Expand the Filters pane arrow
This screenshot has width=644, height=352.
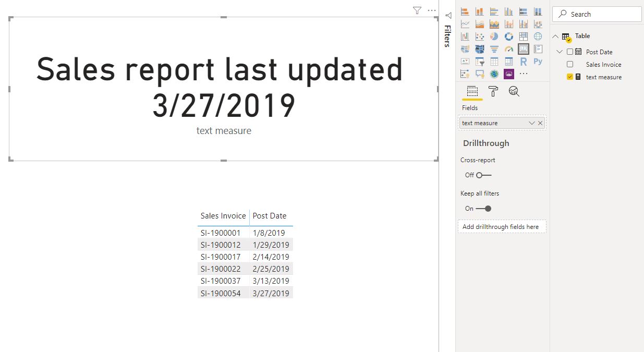pos(448,16)
